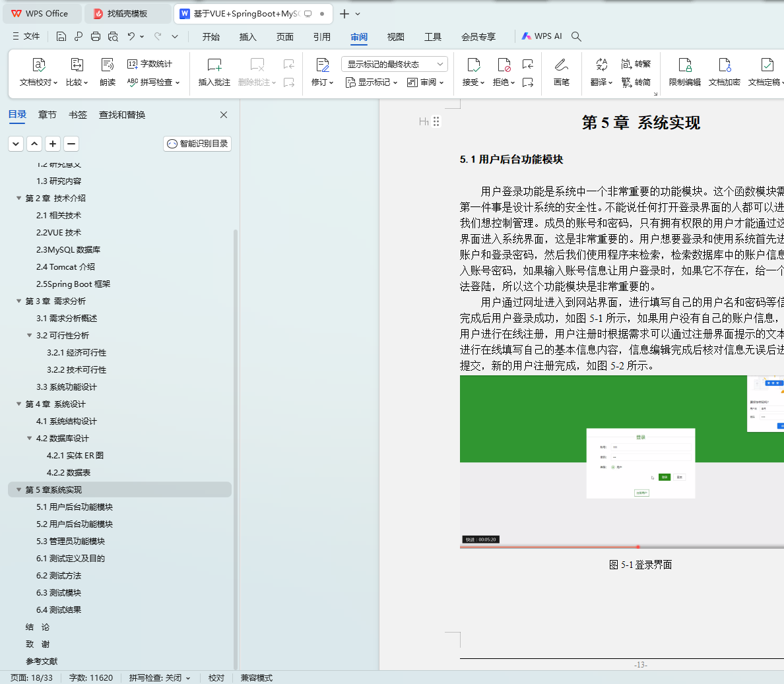Switch to 章节 tab in navigation pane
This screenshot has height=684, width=784.
point(48,115)
